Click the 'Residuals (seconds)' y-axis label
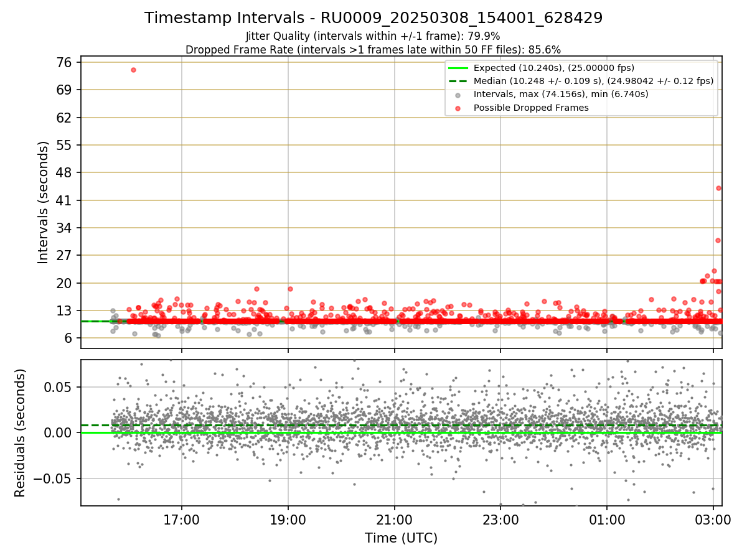This screenshot has width=747, height=560. click(20, 433)
